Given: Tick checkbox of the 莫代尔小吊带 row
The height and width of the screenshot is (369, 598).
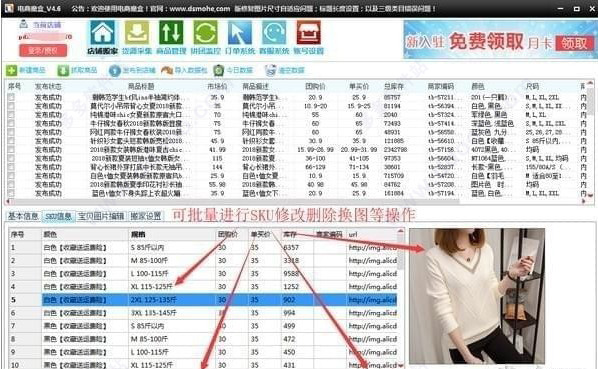Looking at the screenshot, I should coord(11,106).
